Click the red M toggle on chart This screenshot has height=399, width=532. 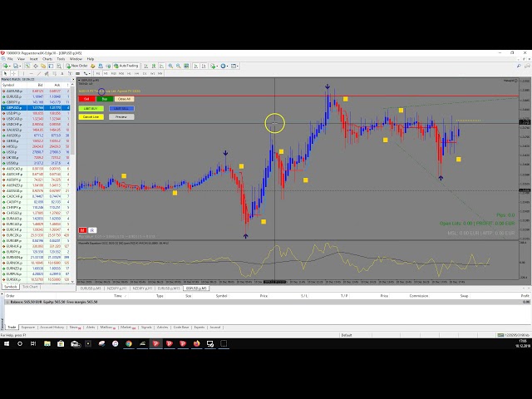[x=82, y=229]
